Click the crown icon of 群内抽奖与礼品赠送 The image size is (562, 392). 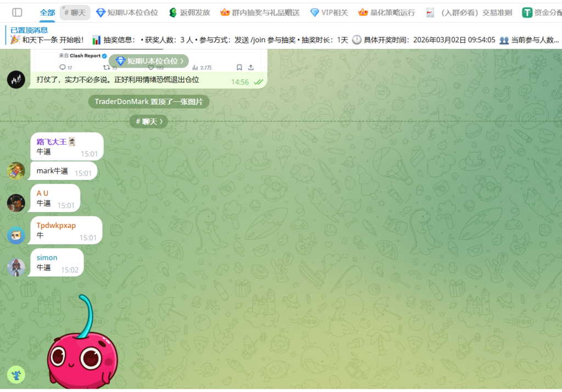(x=225, y=12)
